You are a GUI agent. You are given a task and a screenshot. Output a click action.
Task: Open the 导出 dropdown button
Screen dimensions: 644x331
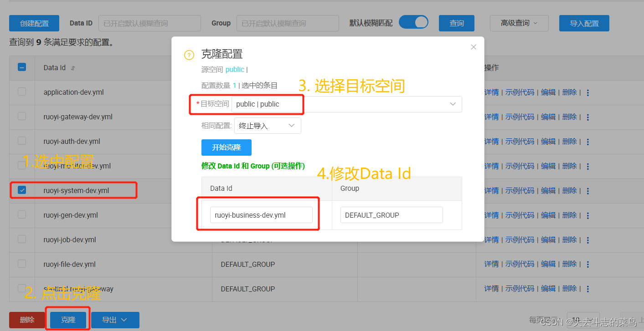[115, 320]
